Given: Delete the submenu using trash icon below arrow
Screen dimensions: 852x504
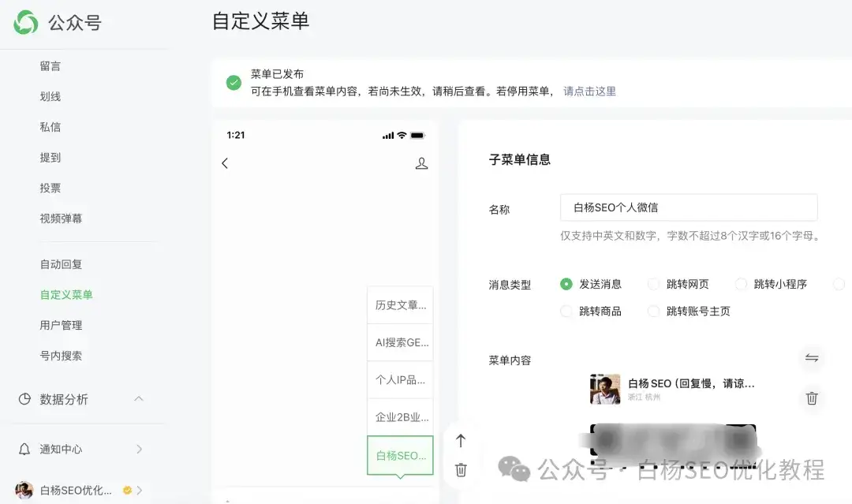Looking at the screenshot, I should [461, 470].
